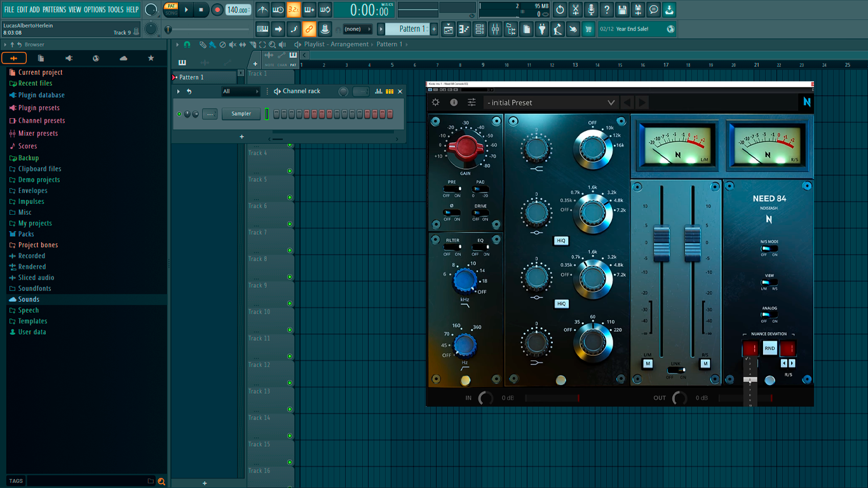Click the shopping cart content library icon
Image resolution: width=868 pixels, height=488 pixels.
[588, 29]
